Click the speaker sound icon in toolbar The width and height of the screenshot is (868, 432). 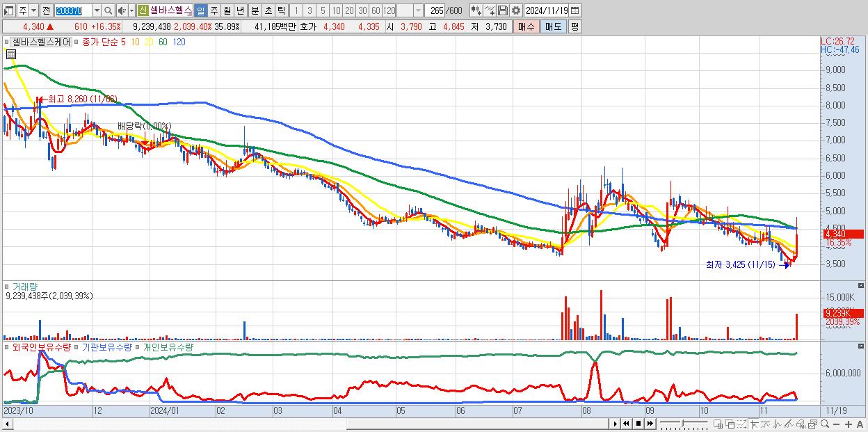coord(121,10)
